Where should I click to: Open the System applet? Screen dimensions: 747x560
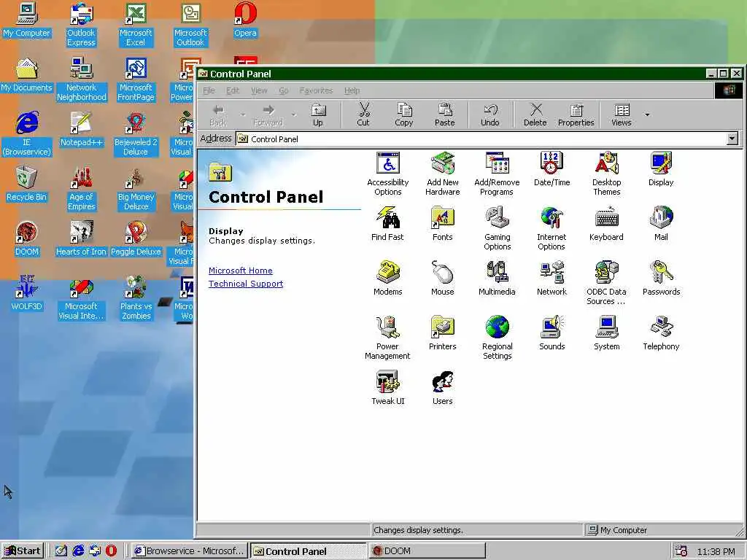click(606, 333)
